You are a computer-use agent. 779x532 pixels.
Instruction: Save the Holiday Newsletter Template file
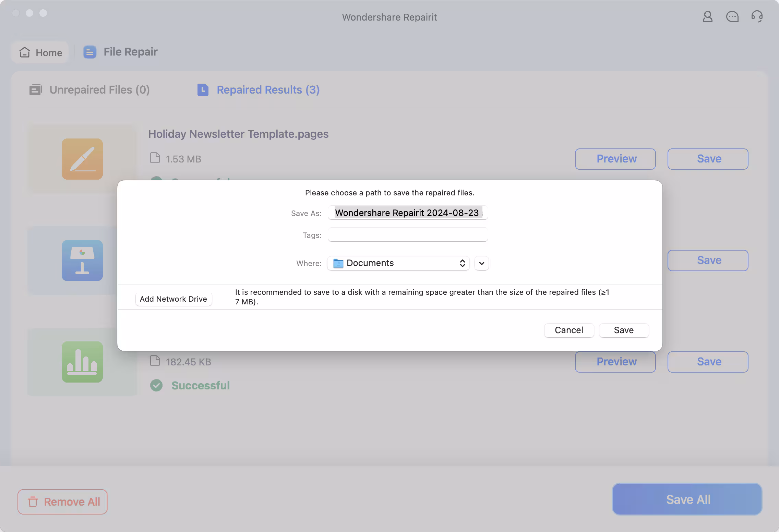click(708, 159)
